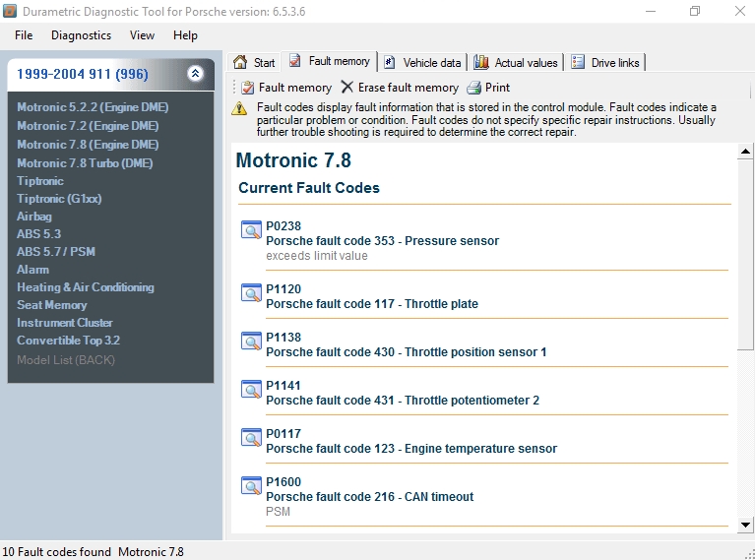Screen dimensions: 755x560
Task: Select Motronic 7.8 Turbo (DME)
Action: 85,163
